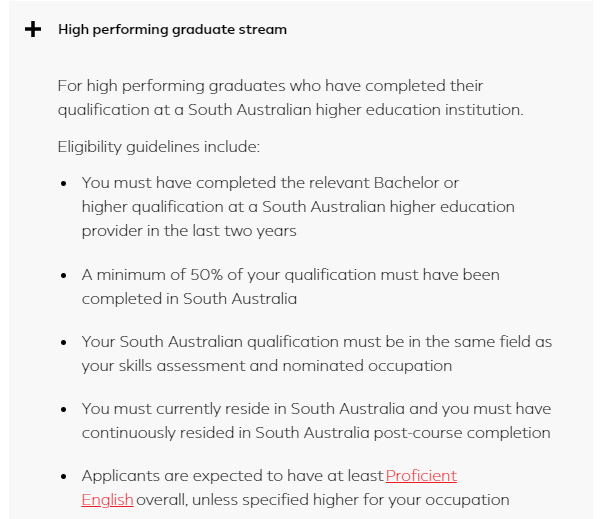The height and width of the screenshot is (519, 607).
Task: Click the bullet about currently residing in South Australia
Action: click(x=316, y=421)
